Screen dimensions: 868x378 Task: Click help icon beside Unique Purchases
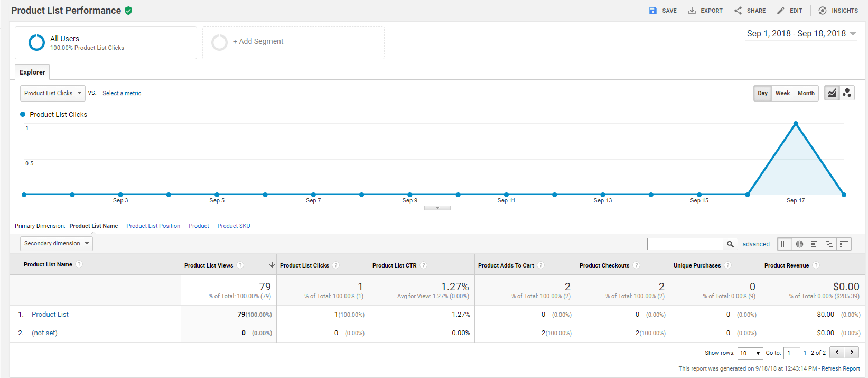pos(727,265)
